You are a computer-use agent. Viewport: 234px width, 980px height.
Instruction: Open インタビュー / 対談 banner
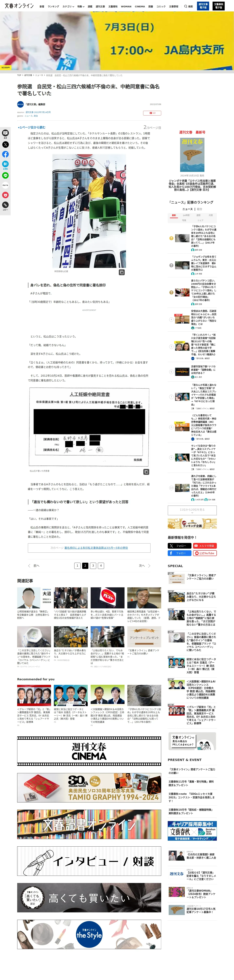coord(89,861)
